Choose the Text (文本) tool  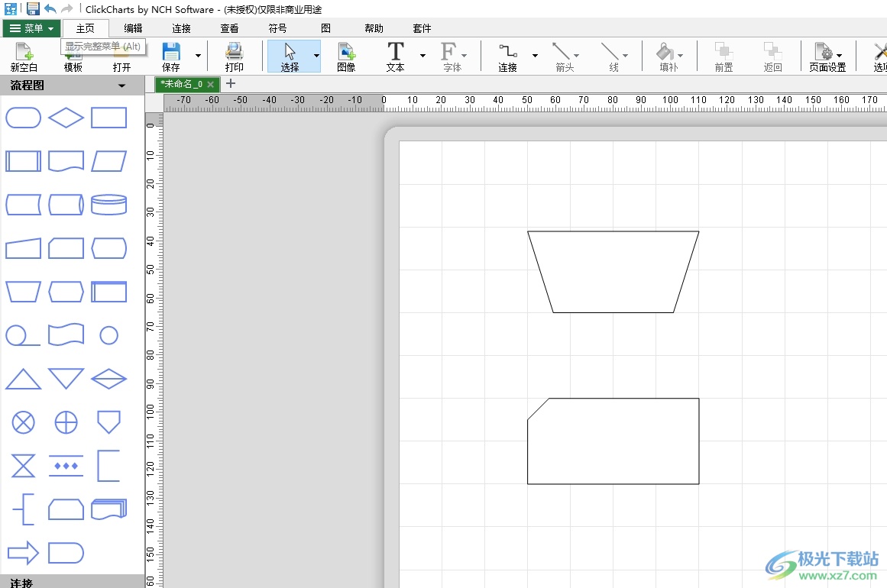[x=396, y=57]
